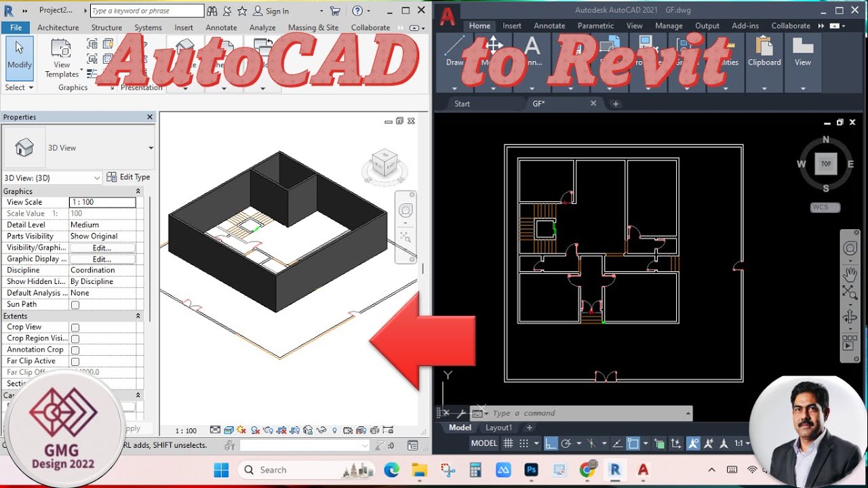Image resolution: width=868 pixels, height=488 pixels.
Task: Open the Revit favorites star icon
Action: 241,11
